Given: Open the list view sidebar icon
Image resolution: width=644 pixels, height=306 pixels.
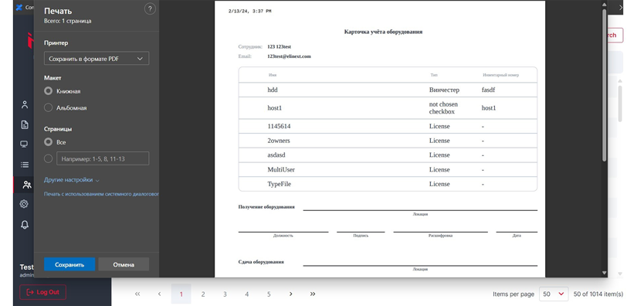Looking at the screenshot, I should pyautogui.click(x=25, y=165).
